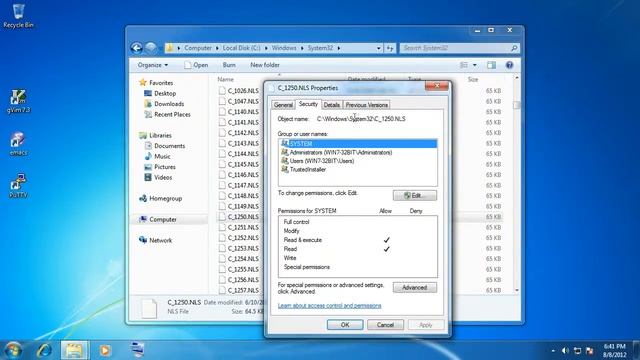Open network status tray icon
The width and height of the screenshot is (640, 360).
(577, 351)
